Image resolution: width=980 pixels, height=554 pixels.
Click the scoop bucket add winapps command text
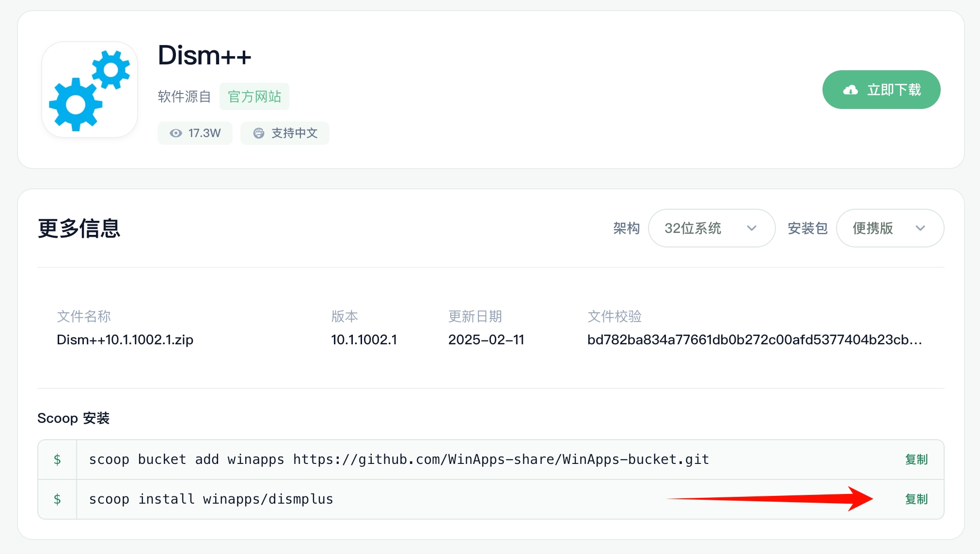pyautogui.click(x=399, y=460)
